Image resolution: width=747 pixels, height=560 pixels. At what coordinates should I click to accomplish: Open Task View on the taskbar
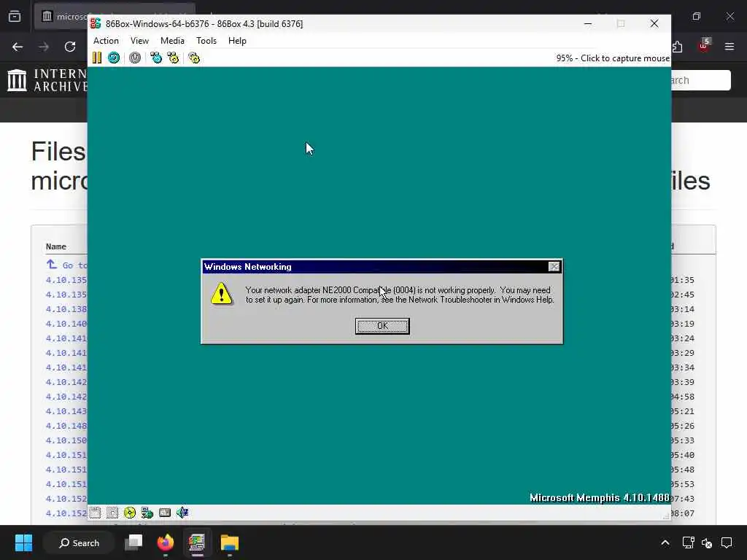pyautogui.click(x=134, y=542)
